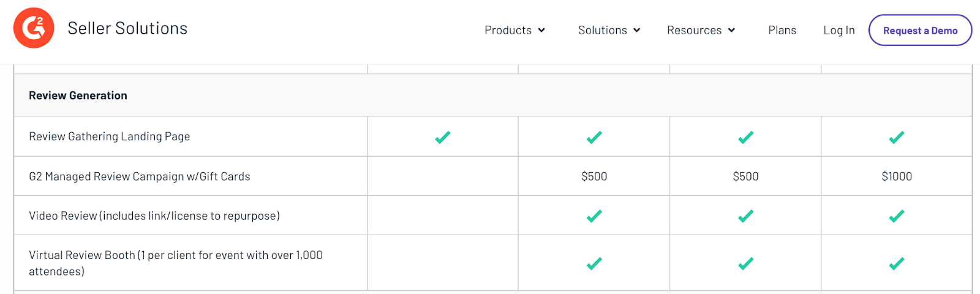Screen dimensions: 980x294
Task: Click the G2 logo icon
Action: pyautogui.click(x=34, y=28)
